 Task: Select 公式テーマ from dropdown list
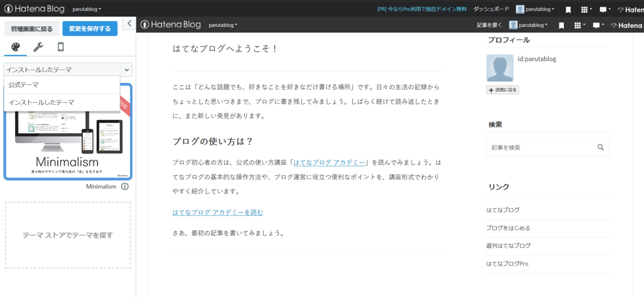62,85
